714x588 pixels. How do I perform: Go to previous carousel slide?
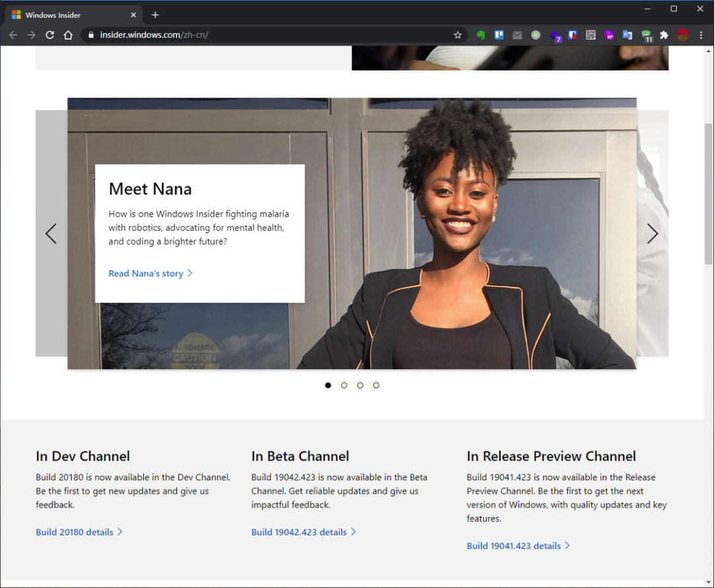click(51, 233)
